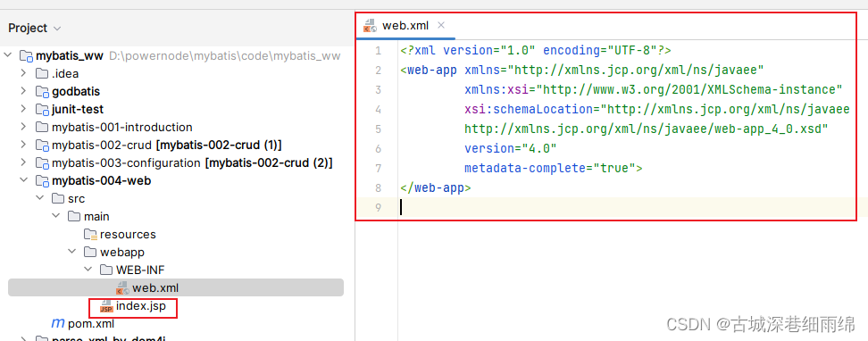868x341 pixels.
Task: Click the mybatis-002-crud module icon
Action: click(x=42, y=145)
